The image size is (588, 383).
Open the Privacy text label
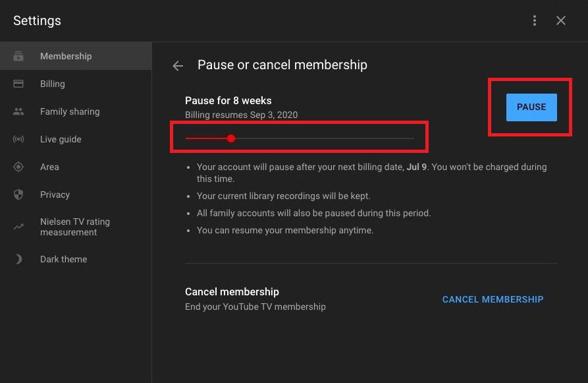(x=55, y=195)
